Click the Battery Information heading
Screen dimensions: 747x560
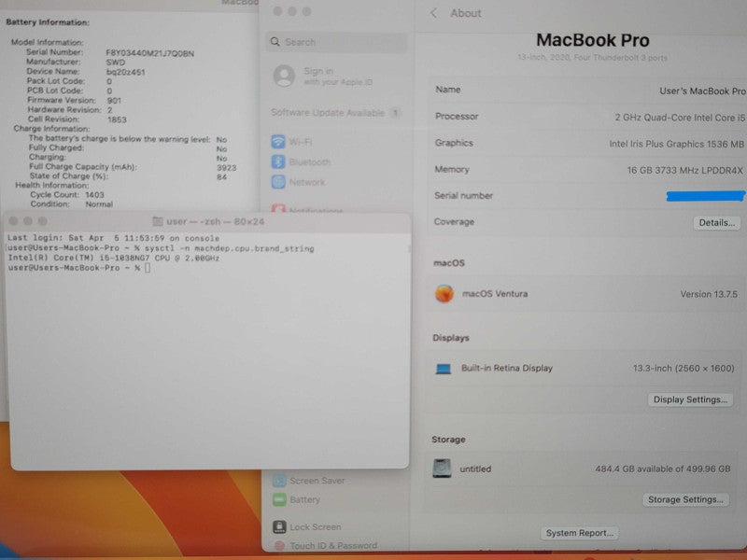point(48,22)
